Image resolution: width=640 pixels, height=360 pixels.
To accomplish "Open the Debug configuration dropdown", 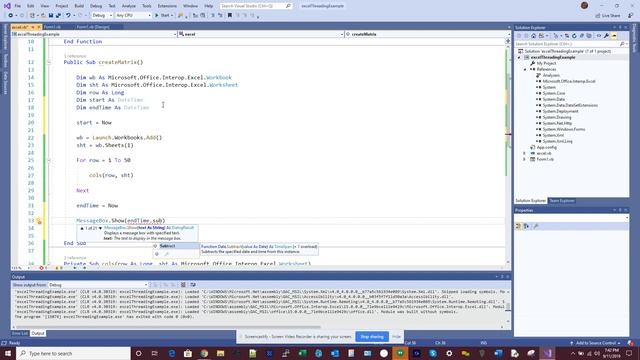I will 102,16.
